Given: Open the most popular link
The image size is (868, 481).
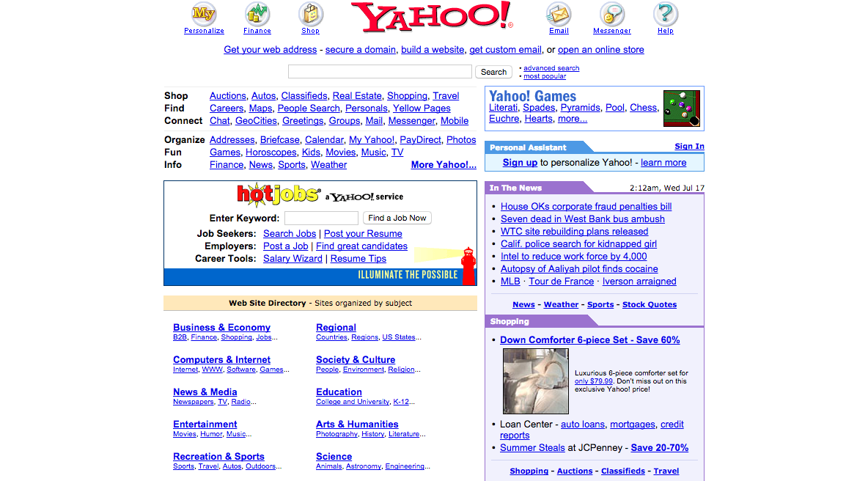Looking at the screenshot, I should click(x=545, y=76).
